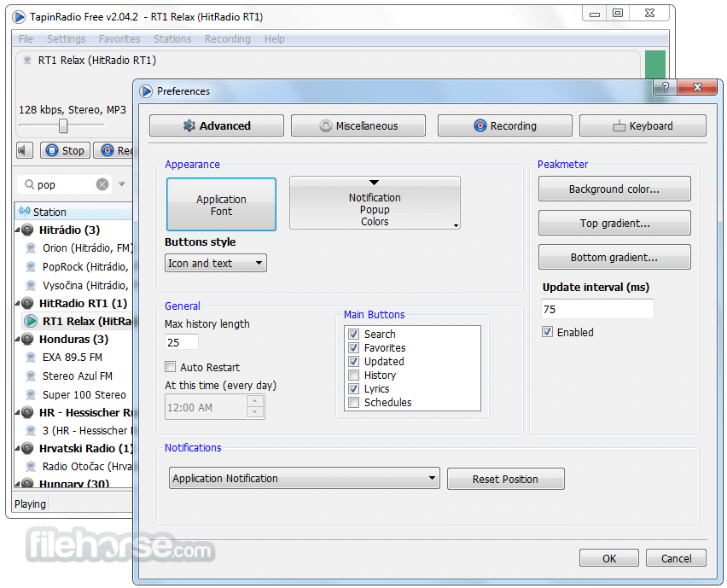Click the Hrvatski Radio group speaker icon
727x588 pixels.
[28, 448]
